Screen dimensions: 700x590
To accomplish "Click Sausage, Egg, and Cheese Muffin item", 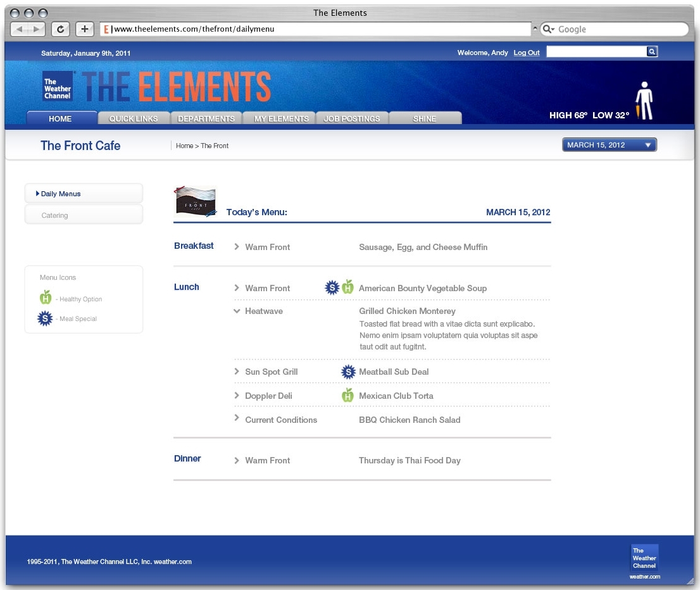I will (x=423, y=247).
